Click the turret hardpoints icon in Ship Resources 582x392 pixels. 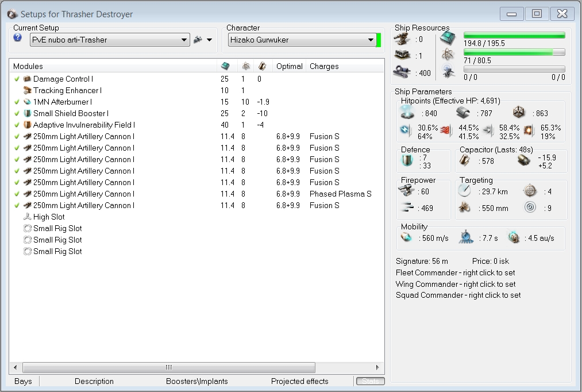pos(402,39)
